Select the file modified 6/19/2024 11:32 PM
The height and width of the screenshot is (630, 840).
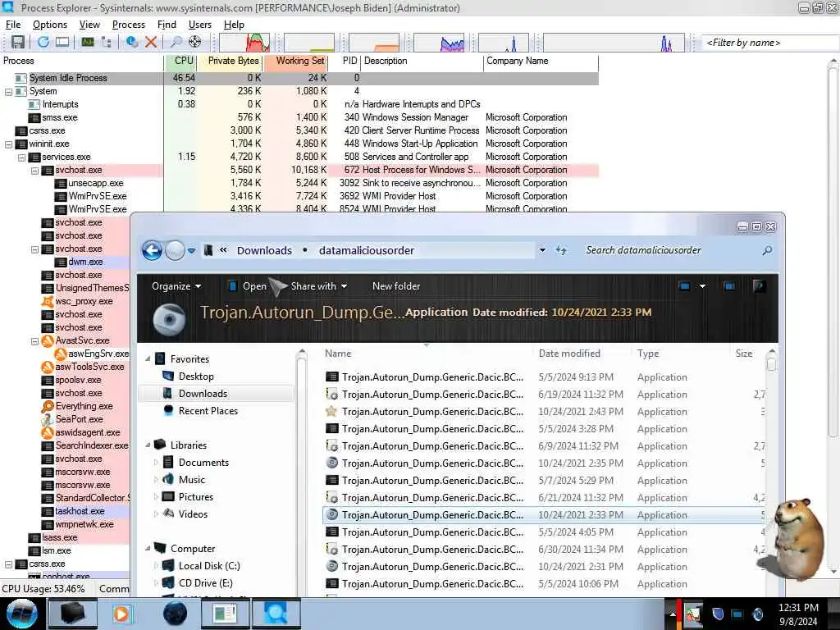(x=543, y=395)
